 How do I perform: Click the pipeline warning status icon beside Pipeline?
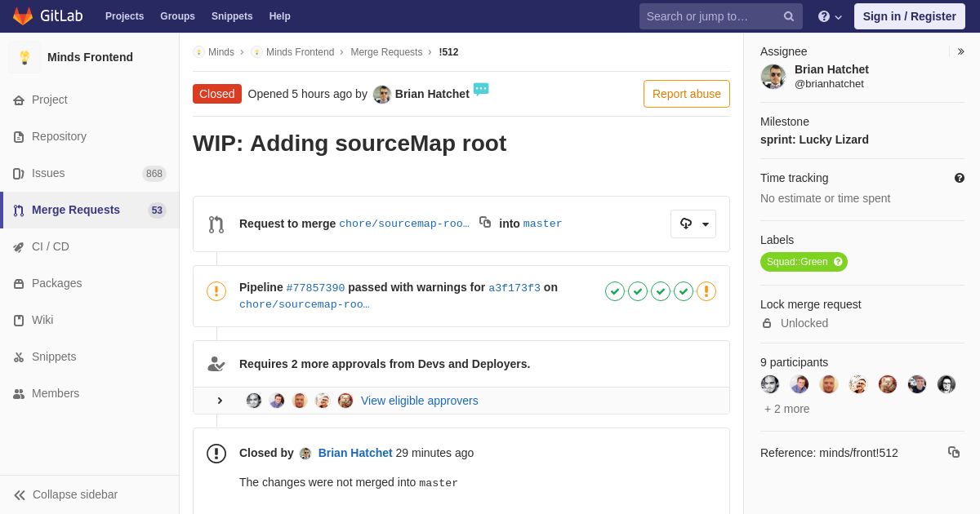point(216,291)
